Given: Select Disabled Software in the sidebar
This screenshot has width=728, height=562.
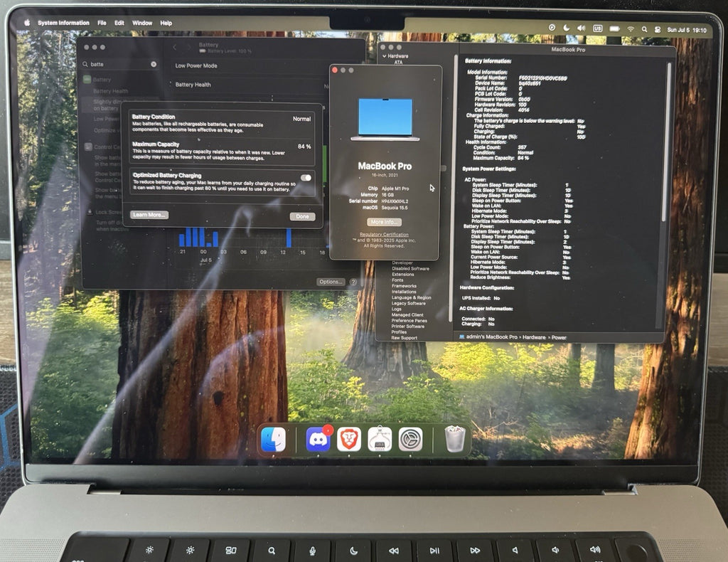Looking at the screenshot, I should 410,268.
